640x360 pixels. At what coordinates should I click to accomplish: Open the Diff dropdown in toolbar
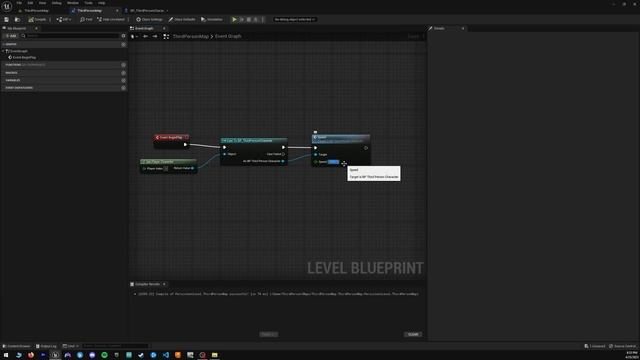(x=64, y=19)
